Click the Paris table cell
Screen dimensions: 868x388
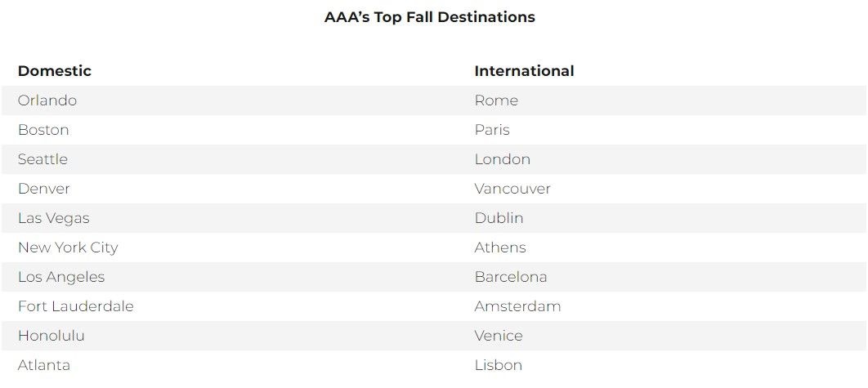click(492, 130)
